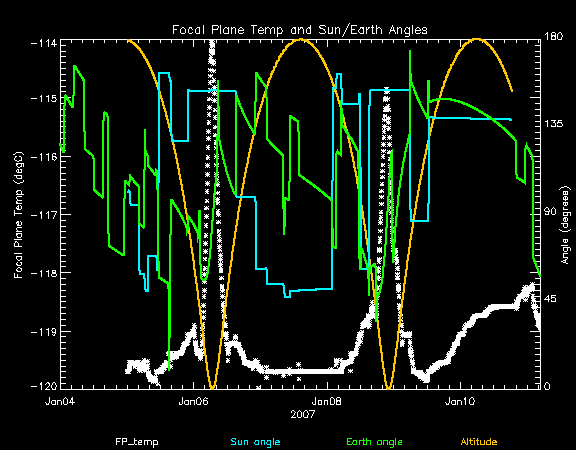This screenshot has height=450, width=576.
Task: Select the FP_temp legend label
Action: coord(137,442)
